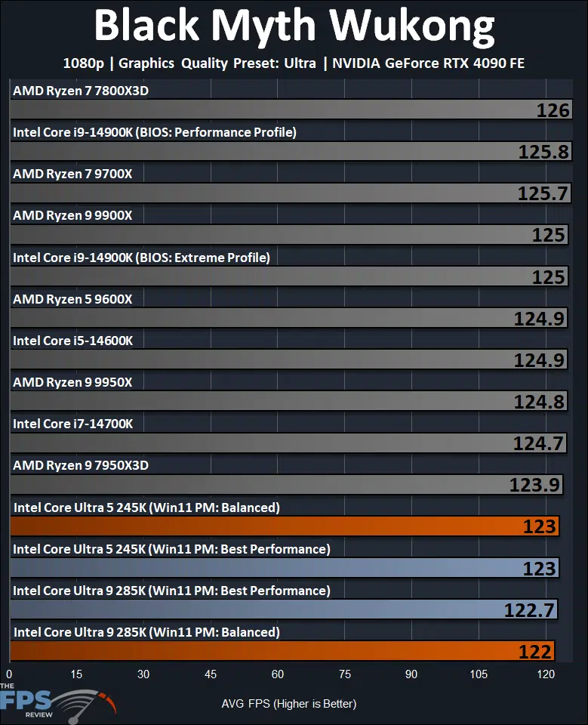The width and height of the screenshot is (588, 725).
Task: Click the orange Ultra 5 245K Balanced bar
Action: point(285,526)
